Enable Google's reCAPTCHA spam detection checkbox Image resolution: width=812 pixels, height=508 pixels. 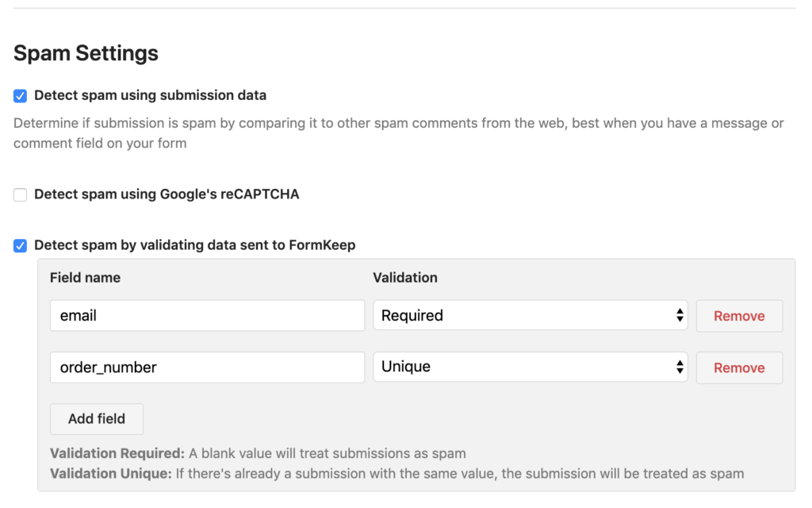(x=21, y=194)
